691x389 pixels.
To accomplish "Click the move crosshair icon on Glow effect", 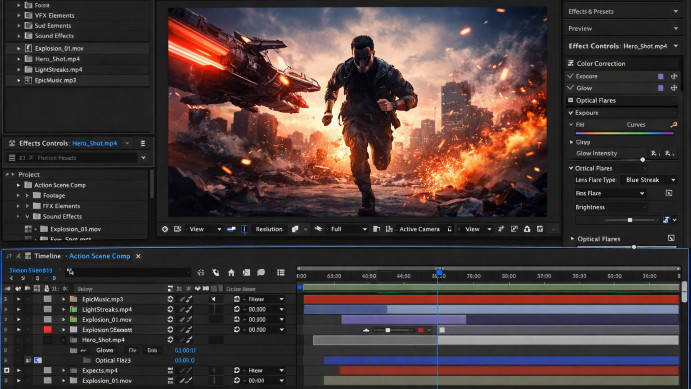I will point(674,88).
